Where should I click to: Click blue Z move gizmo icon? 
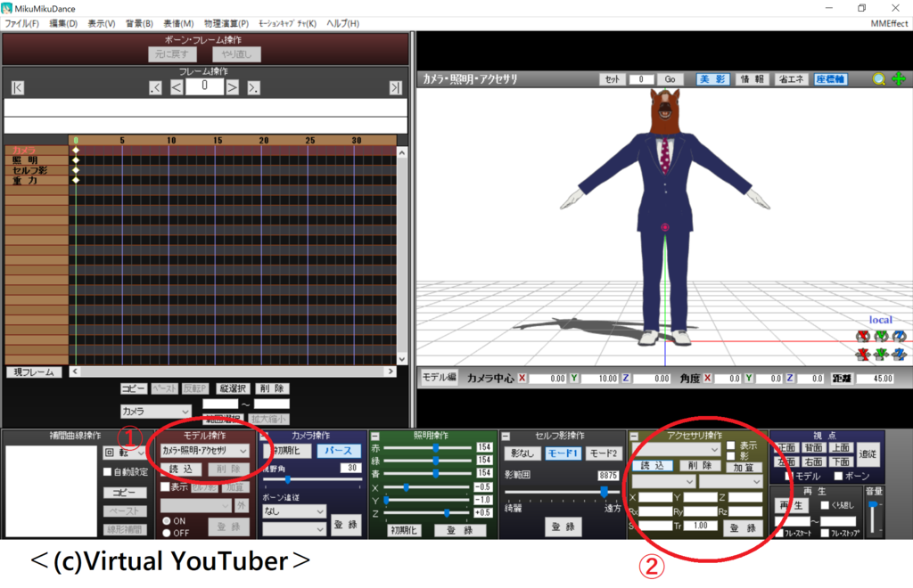900,354
